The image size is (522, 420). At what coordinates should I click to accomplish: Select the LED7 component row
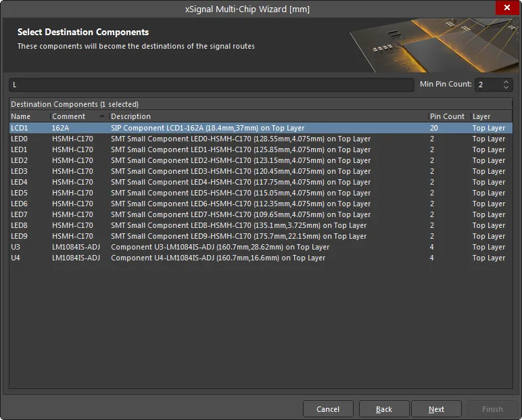(x=203, y=214)
